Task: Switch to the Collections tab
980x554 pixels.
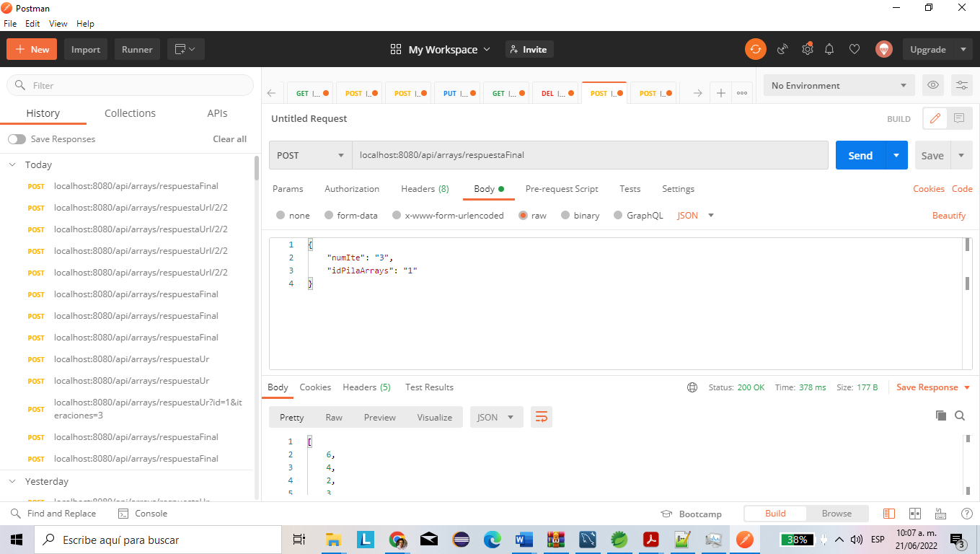Action: click(129, 113)
